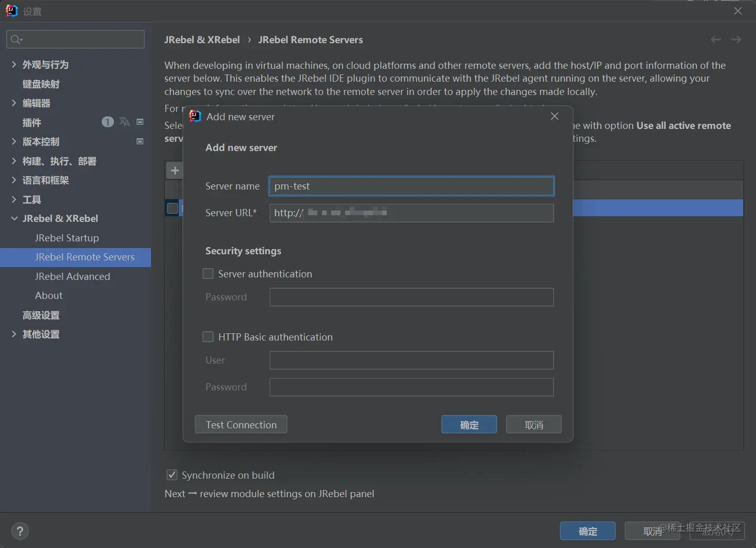Open help with the question mark button

click(x=20, y=531)
